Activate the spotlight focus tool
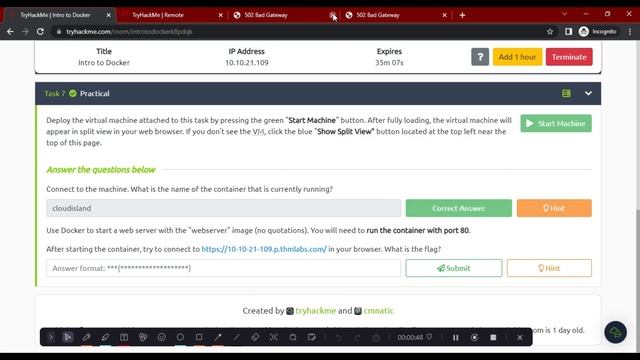The image size is (640, 360). 274,337
